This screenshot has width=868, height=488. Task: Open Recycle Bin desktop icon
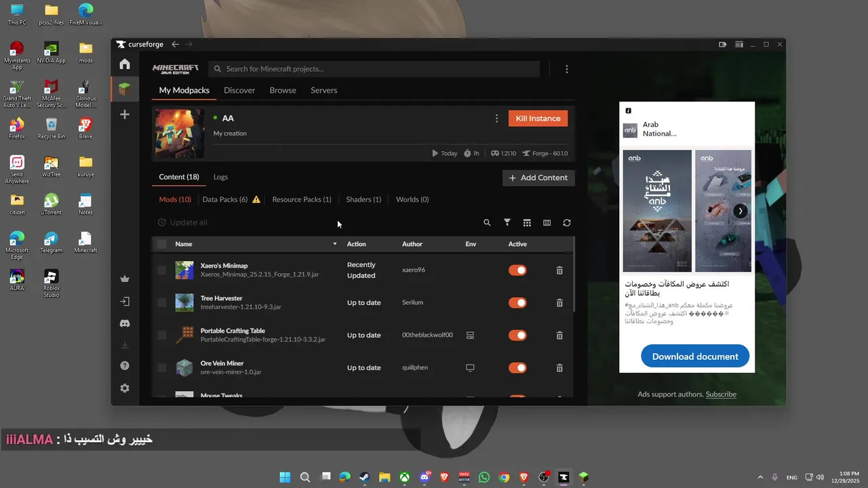[52, 127]
